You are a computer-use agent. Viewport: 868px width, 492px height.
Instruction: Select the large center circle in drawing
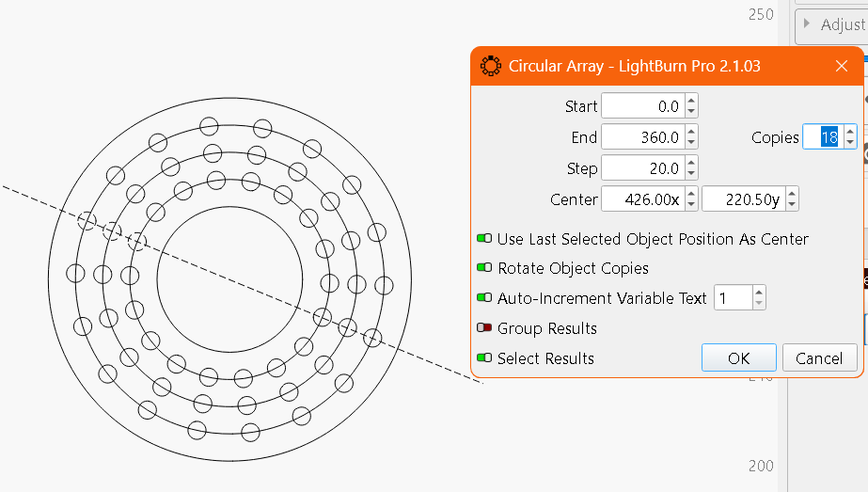pyautogui.click(x=229, y=207)
